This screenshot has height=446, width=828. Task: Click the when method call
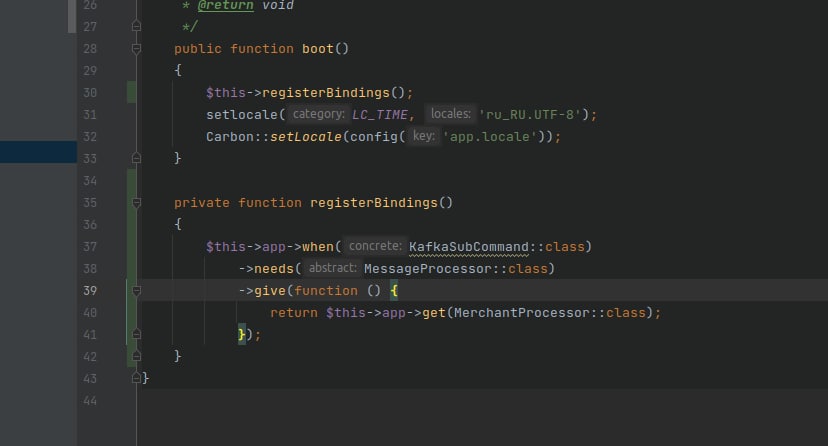(318, 247)
